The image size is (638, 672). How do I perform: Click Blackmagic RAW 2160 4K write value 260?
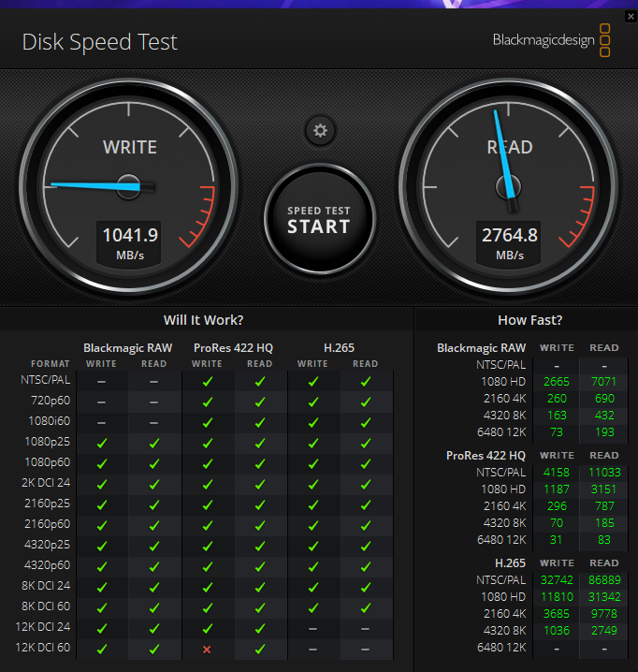pyautogui.click(x=557, y=398)
